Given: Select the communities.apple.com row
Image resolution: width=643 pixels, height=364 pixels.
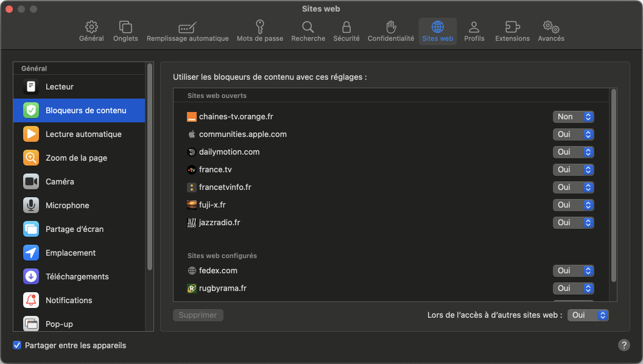Looking at the screenshot, I should click(x=391, y=135).
